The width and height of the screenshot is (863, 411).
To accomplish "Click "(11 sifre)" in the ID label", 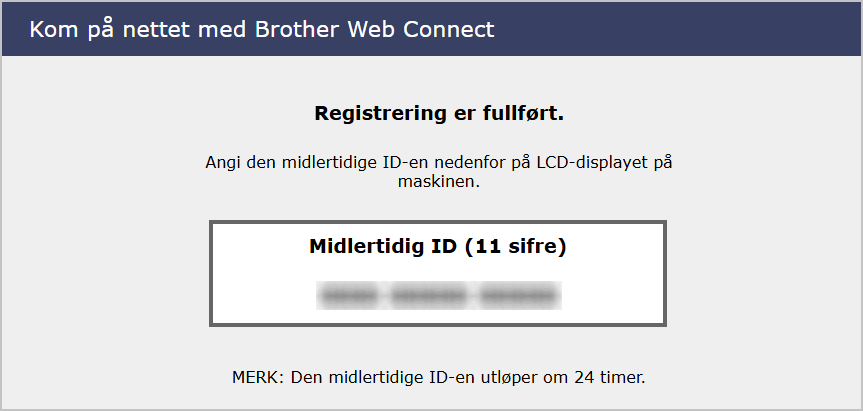I will (516, 246).
